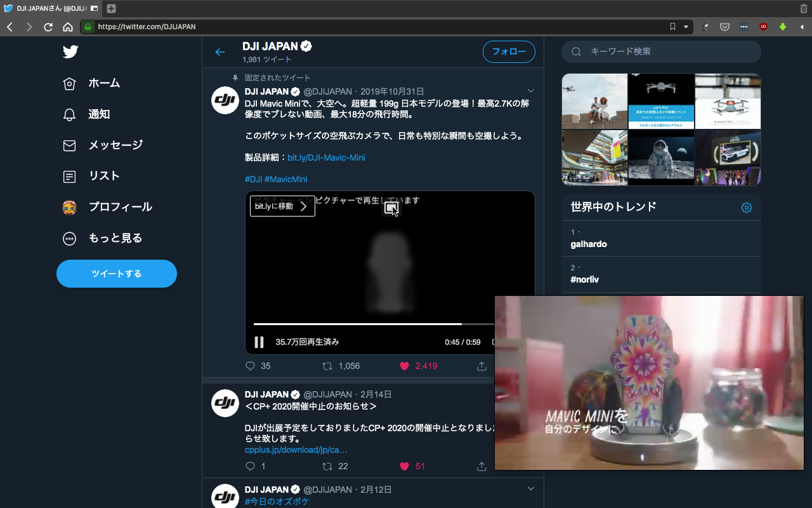Go back with browser back arrow

coord(10,27)
